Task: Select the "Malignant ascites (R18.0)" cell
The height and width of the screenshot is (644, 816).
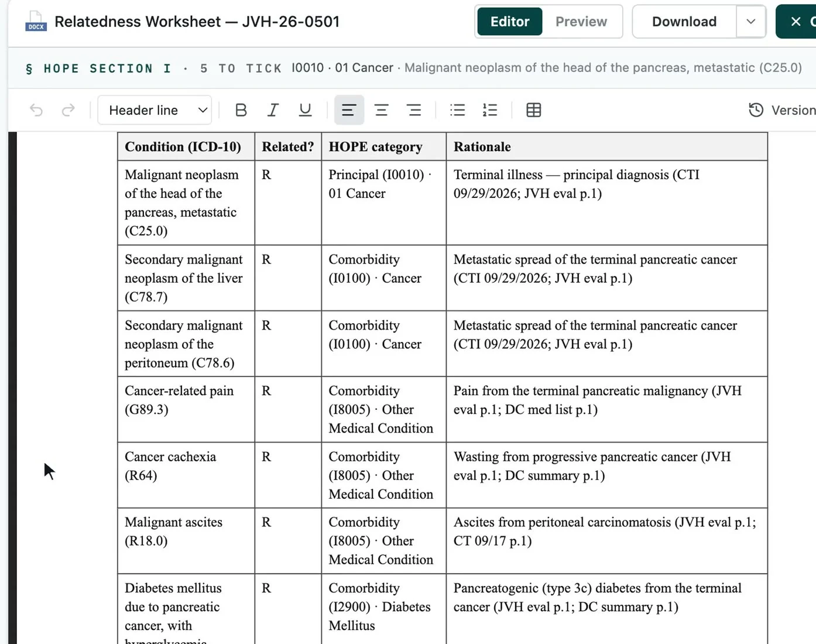Action: coord(186,540)
